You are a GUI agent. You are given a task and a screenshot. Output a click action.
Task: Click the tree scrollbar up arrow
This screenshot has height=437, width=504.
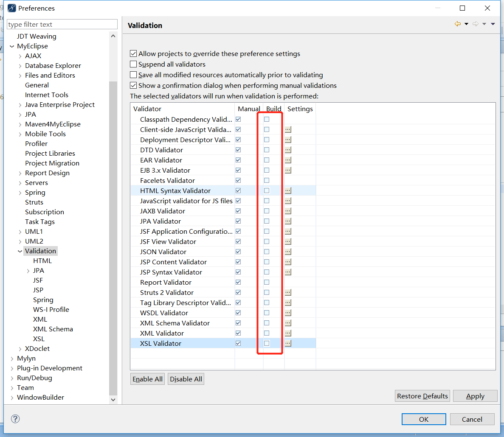point(113,36)
